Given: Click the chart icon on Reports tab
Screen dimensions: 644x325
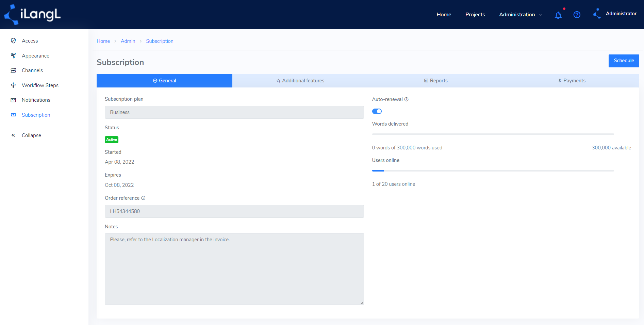Looking at the screenshot, I should (426, 81).
